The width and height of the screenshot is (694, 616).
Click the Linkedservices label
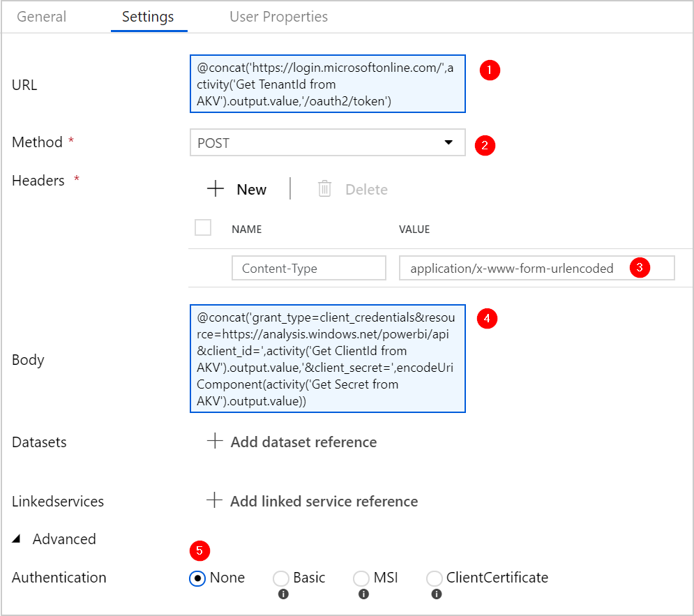pyautogui.click(x=58, y=502)
